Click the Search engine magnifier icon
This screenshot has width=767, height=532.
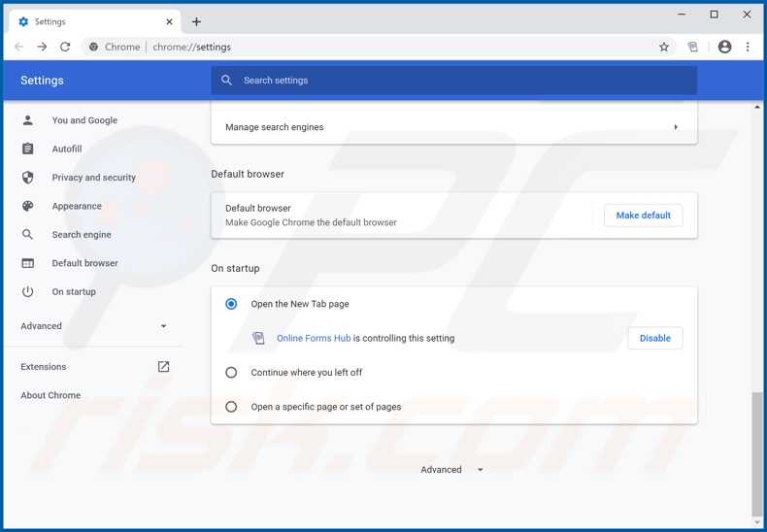click(x=28, y=235)
